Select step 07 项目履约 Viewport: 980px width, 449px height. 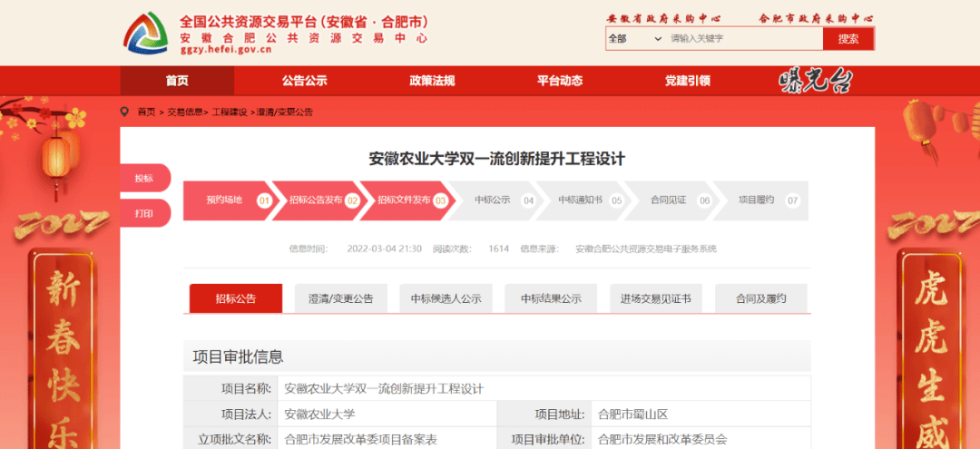760,200
